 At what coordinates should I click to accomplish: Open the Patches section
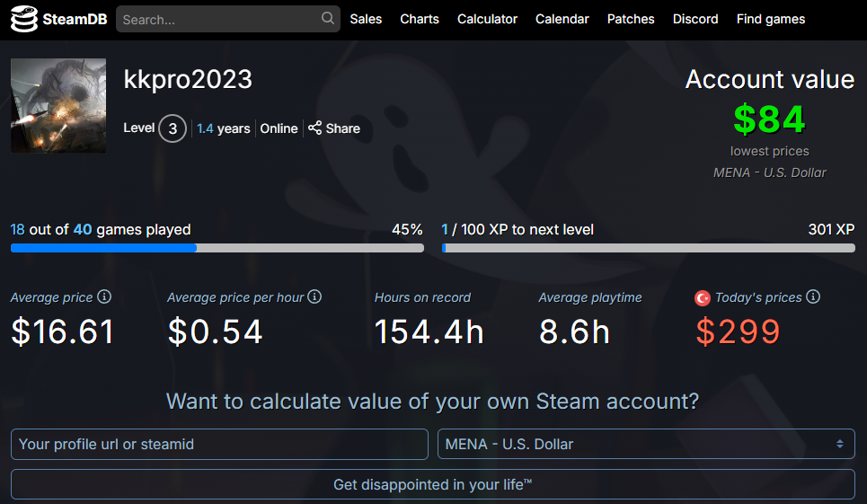[x=631, y=19]
